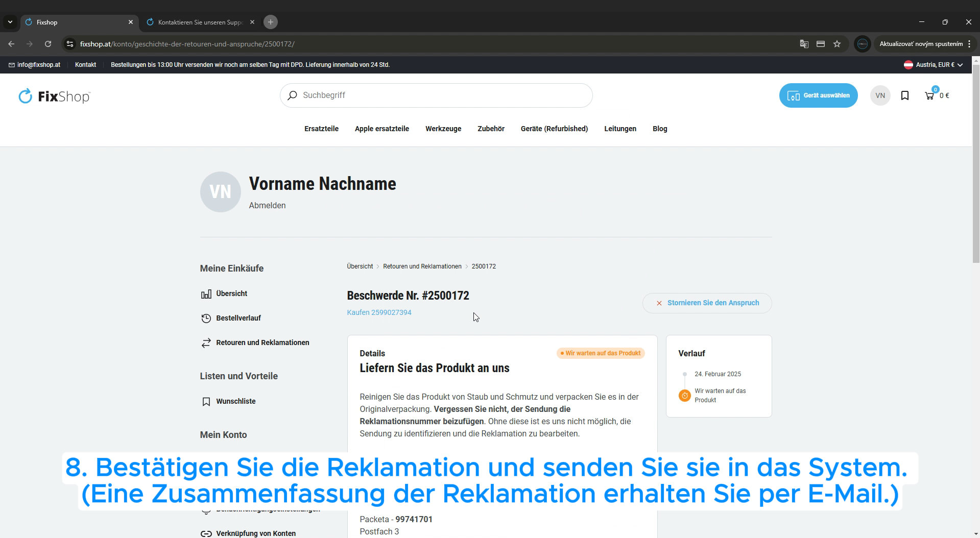Expand the browser tab search dropdown

10,22
